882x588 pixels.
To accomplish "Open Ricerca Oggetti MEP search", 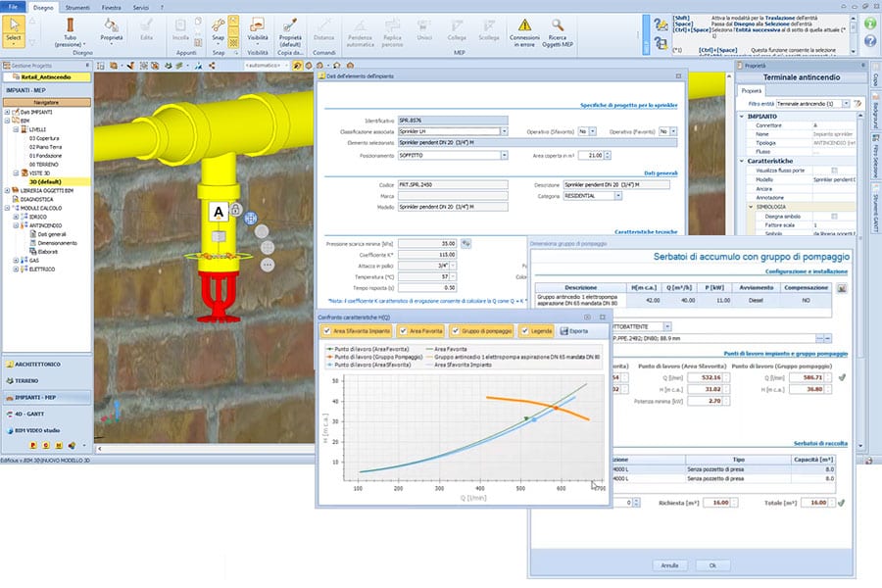I will point(558,32).
